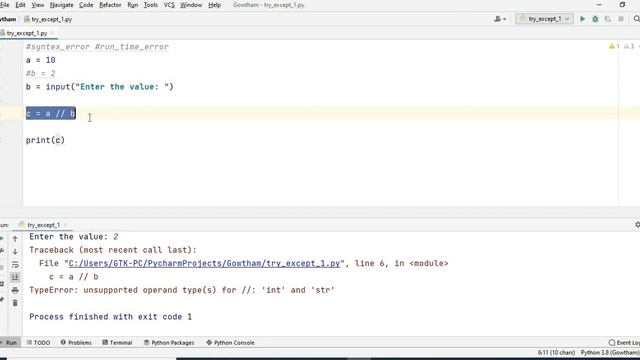This screenshot has width=640, height=360.
Task: Click the Up the Stack Trace arrow
Action: 15,239
